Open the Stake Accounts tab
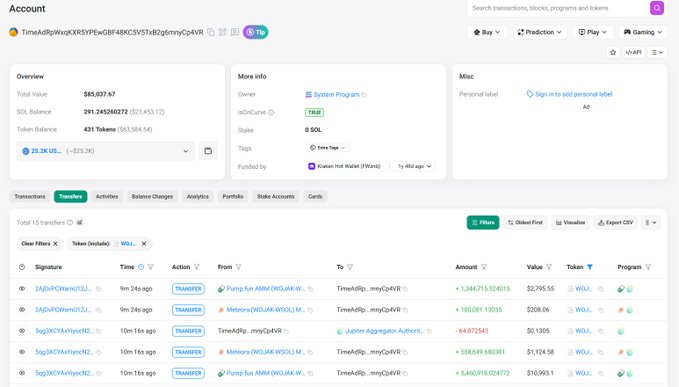This screenshot has width=679, height=387. pos(276,197)
